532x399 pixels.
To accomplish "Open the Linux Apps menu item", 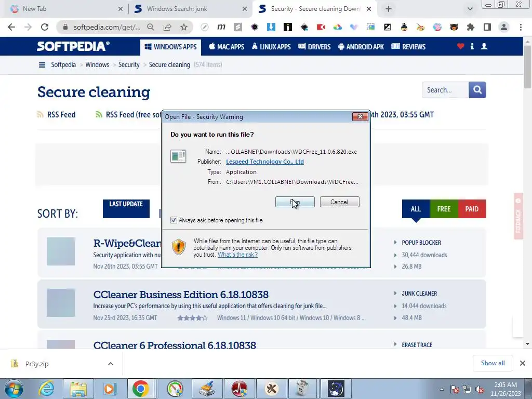I will pyautogui.click(x=271, y=47).
